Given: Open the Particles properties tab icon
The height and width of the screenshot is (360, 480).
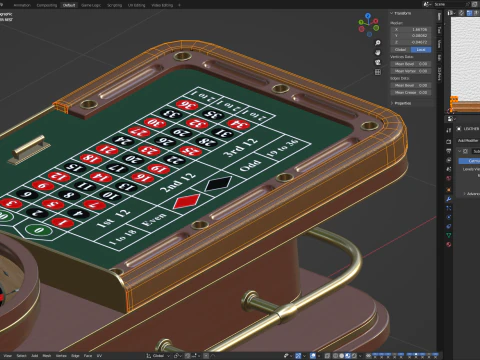Looking at the screenshot, I should (x=449, y=208).
